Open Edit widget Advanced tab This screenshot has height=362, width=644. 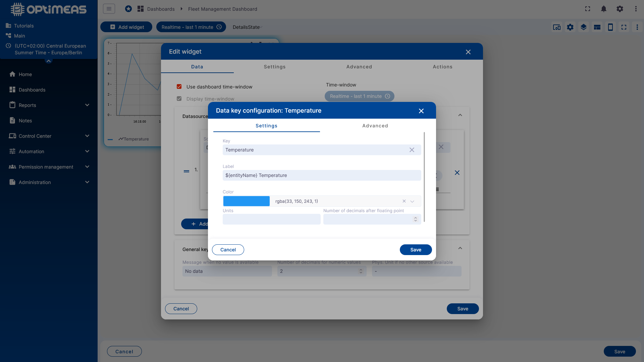[359, 67]
